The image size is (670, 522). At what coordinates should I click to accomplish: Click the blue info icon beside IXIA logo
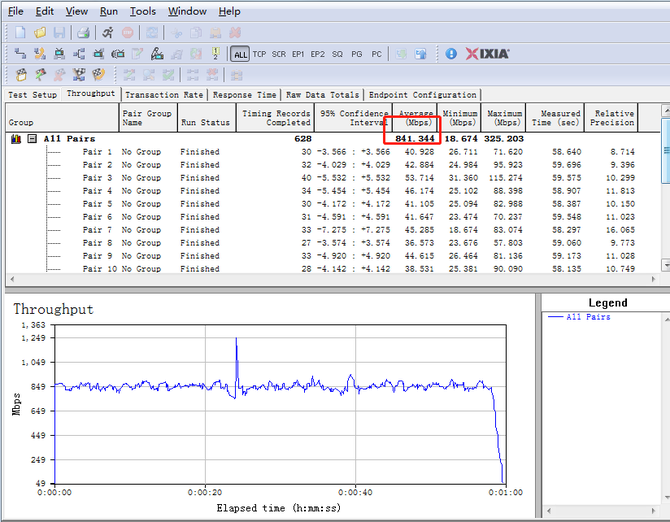(x=451, y=53)
